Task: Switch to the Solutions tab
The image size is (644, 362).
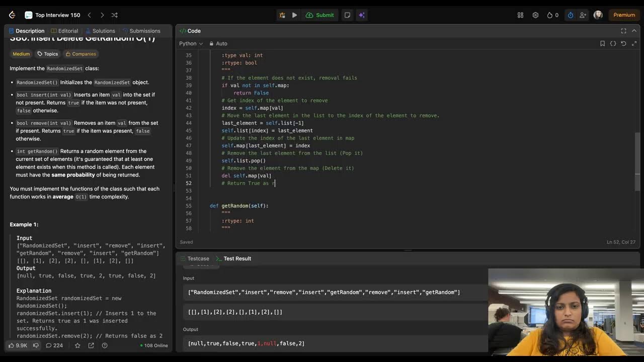Action: pos(100,31)
